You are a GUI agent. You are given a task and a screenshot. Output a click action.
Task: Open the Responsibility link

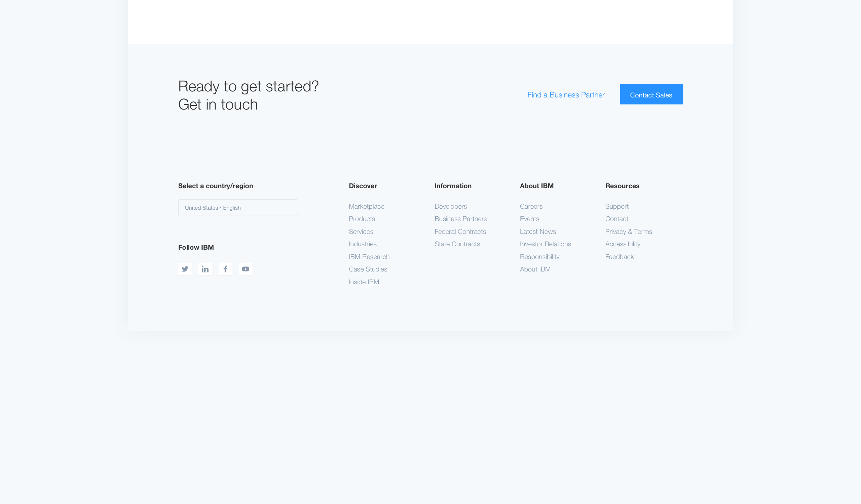[x=539, y=257]
